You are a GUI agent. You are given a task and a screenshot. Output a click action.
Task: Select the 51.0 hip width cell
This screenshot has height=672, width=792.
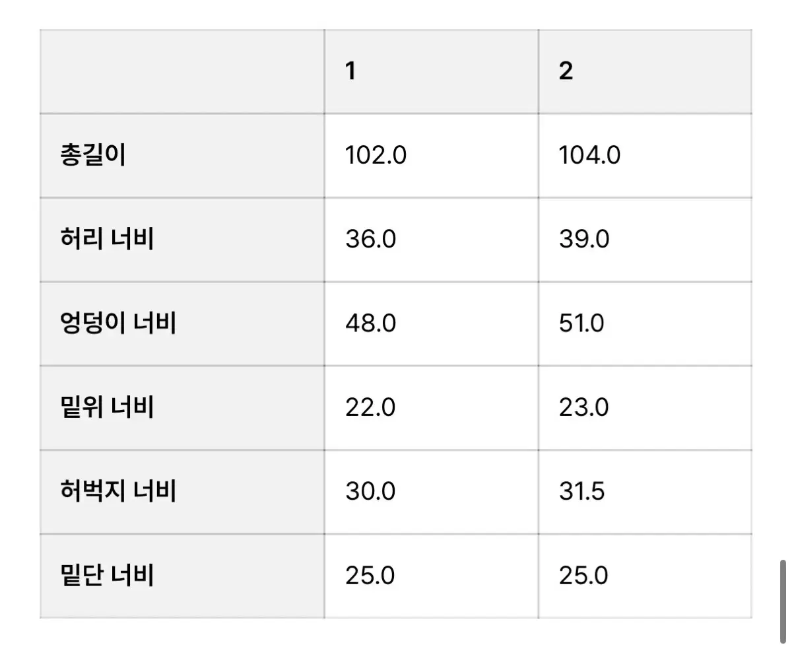[x=645, y=324]
